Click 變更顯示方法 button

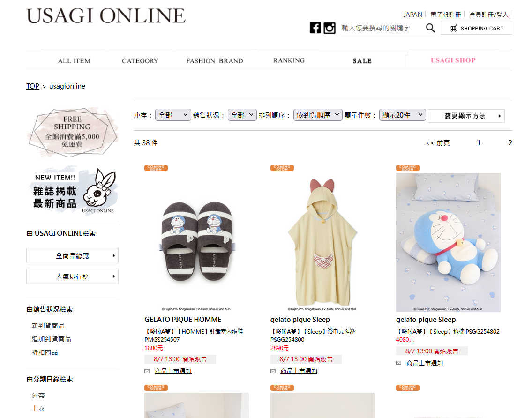(x=466, y=116)
